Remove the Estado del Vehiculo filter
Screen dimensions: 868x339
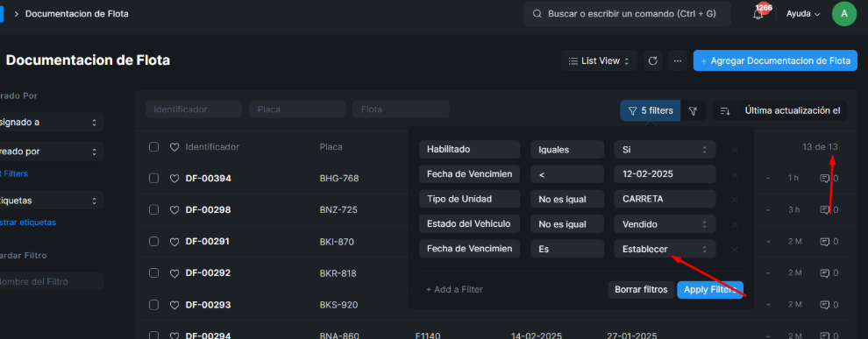pos(735,224)
